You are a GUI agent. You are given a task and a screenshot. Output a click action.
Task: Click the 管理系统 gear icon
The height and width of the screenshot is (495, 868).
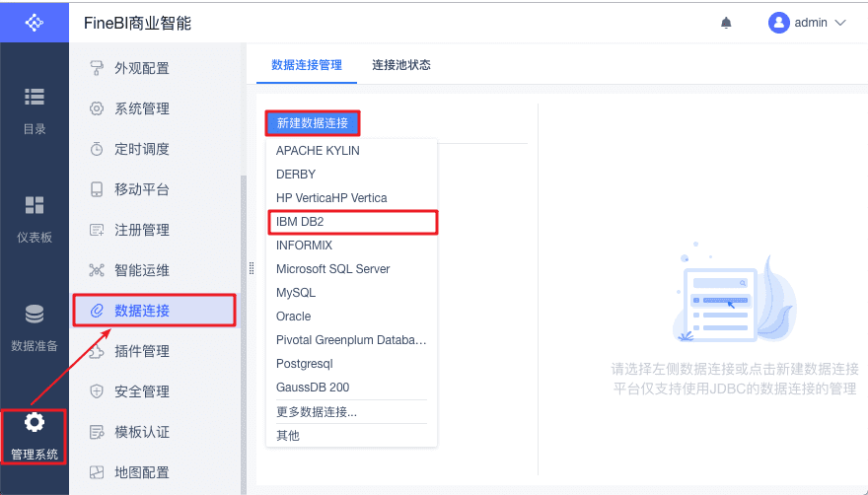35,423
